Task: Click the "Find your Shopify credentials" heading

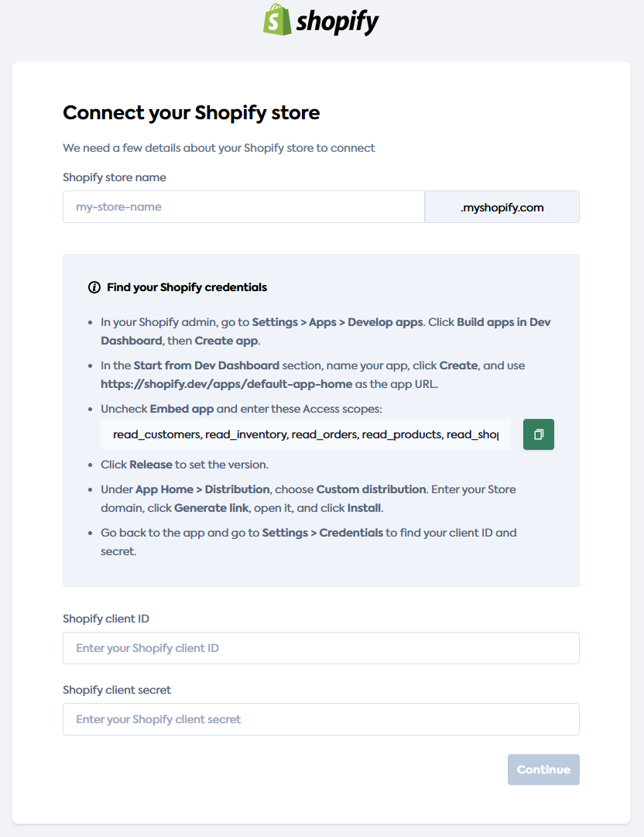Action: point(187,287)
